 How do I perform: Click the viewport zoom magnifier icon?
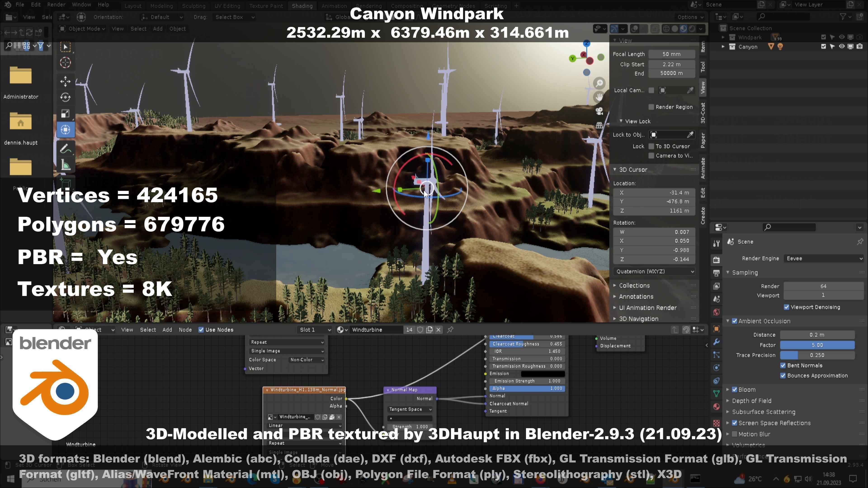coord(599,83)
